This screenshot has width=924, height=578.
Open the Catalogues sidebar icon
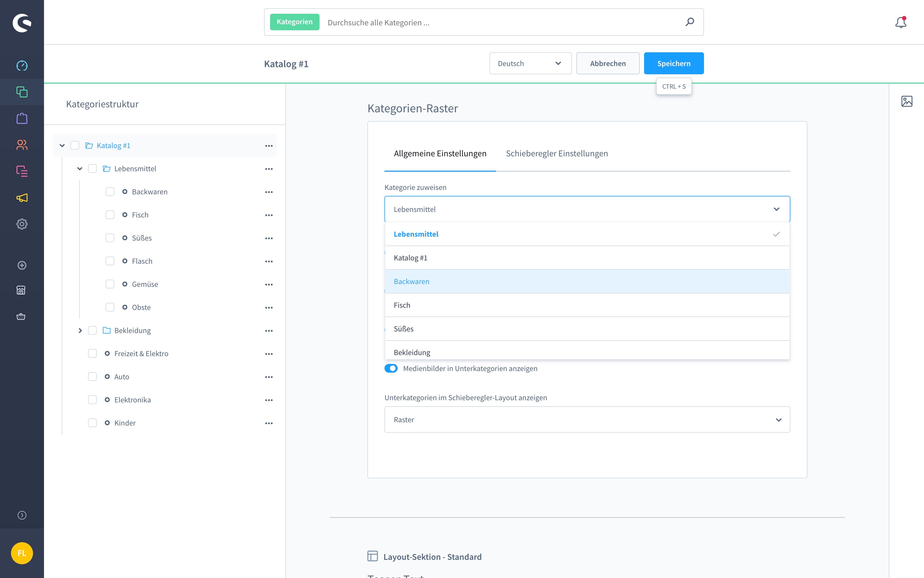[x=22, y=92]
